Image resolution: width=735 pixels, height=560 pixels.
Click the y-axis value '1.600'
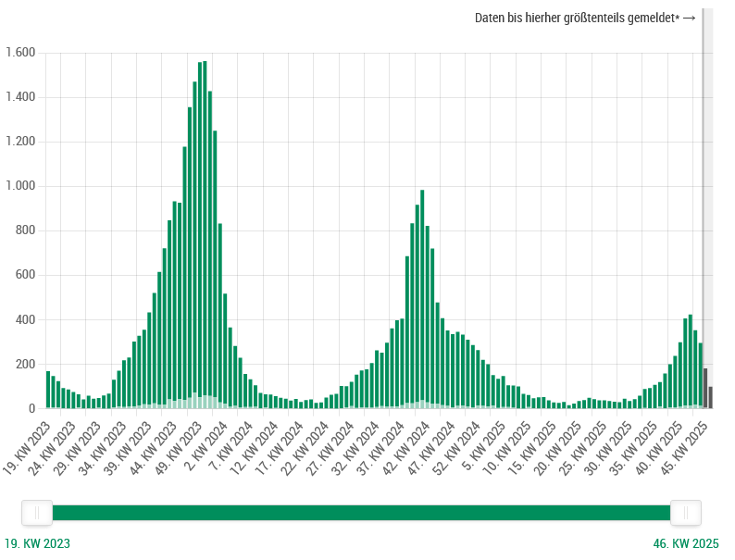click(20, 53)
